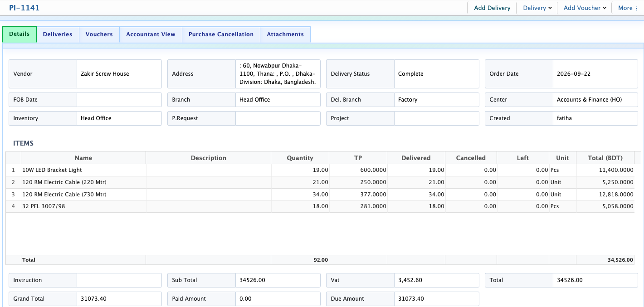
Task: Click the Add Delivery button
Action: click(492, 8)
